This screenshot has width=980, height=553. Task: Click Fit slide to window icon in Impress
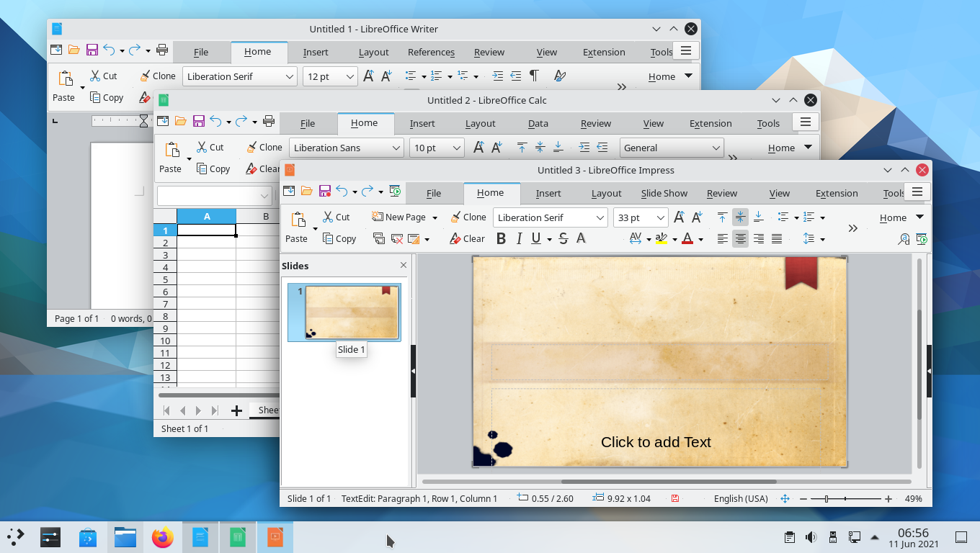785,498
